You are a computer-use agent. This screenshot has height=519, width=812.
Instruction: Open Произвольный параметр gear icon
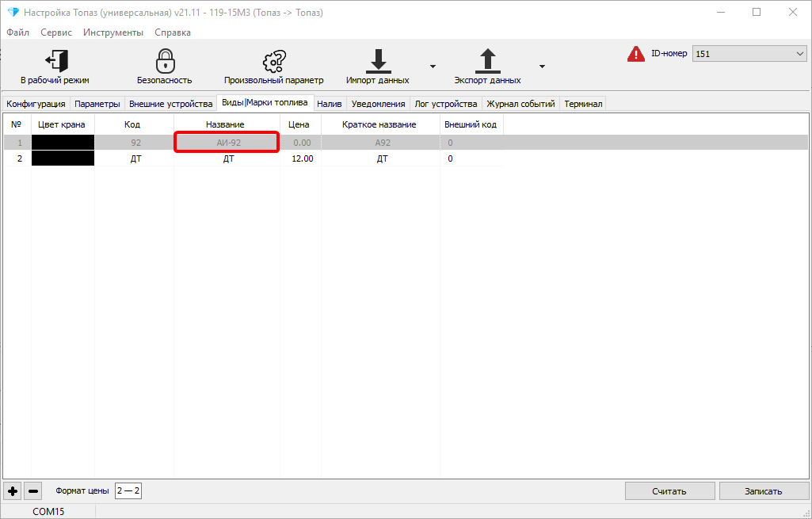click(x=274, y=61)
